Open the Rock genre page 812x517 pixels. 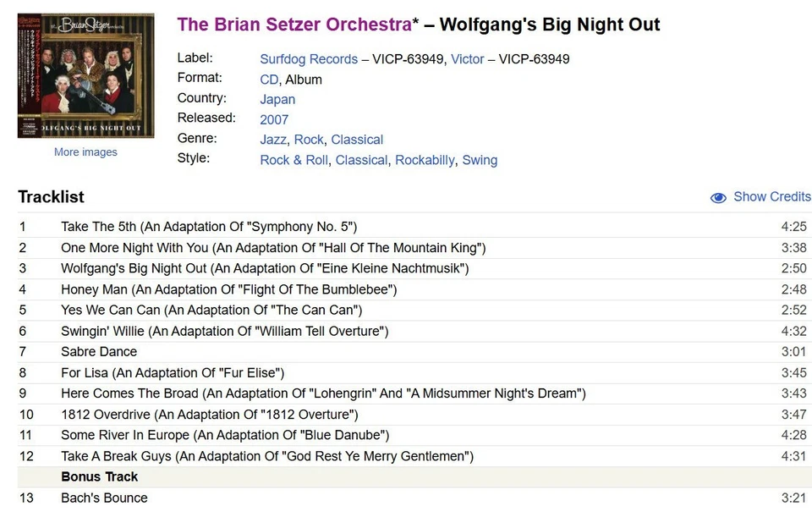tap(309, 140)
